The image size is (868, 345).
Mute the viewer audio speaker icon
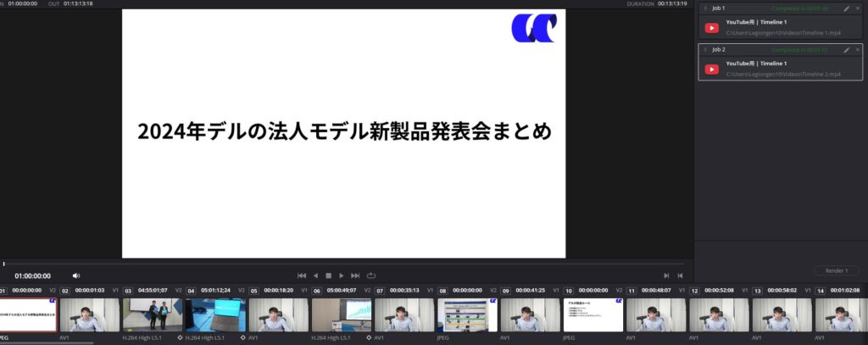point(75,275)
